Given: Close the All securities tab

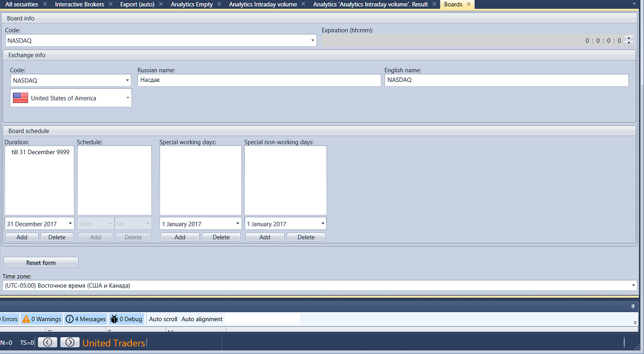Looking at the screenshot, I should 45,4.
